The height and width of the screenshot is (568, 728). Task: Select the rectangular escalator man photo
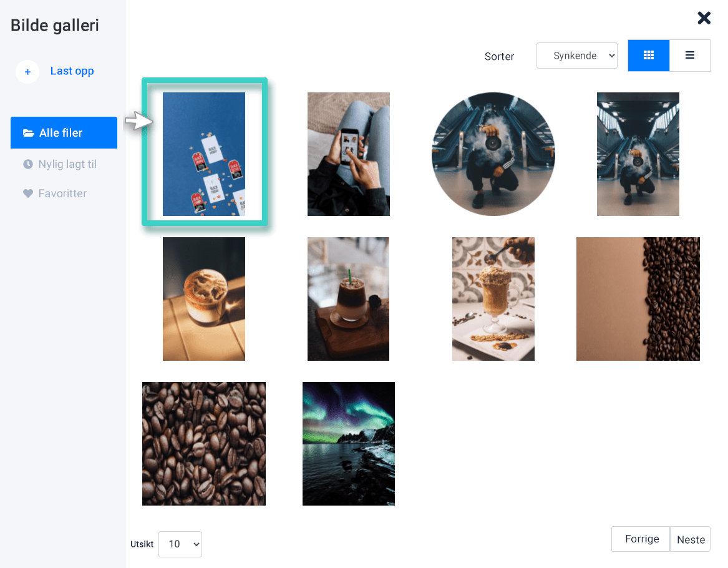638,154
